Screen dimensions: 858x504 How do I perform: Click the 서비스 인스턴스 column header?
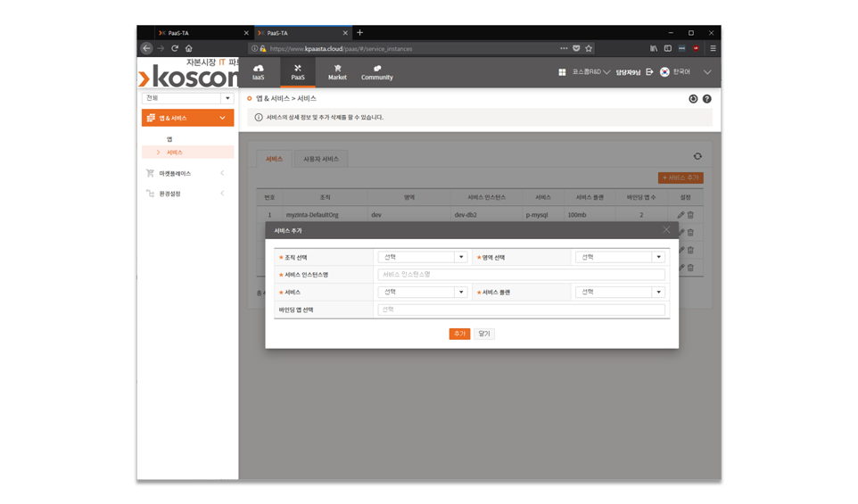pyautogui.click(x=486, y=197)
